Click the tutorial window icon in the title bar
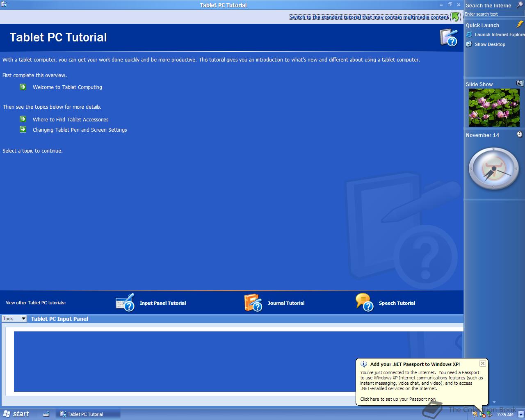The height and width of the screenshot is (420, 525). [x=4, y=5]
